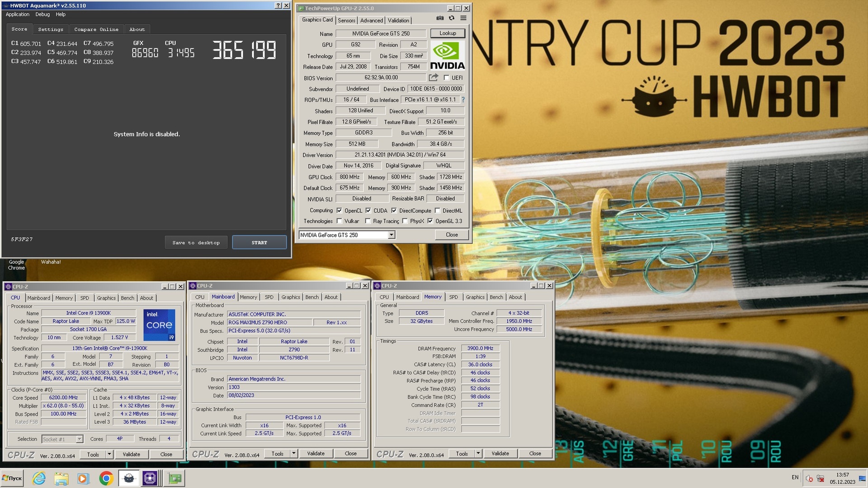Toggle the Vulkan checkbox

click(x=339, y=221)
